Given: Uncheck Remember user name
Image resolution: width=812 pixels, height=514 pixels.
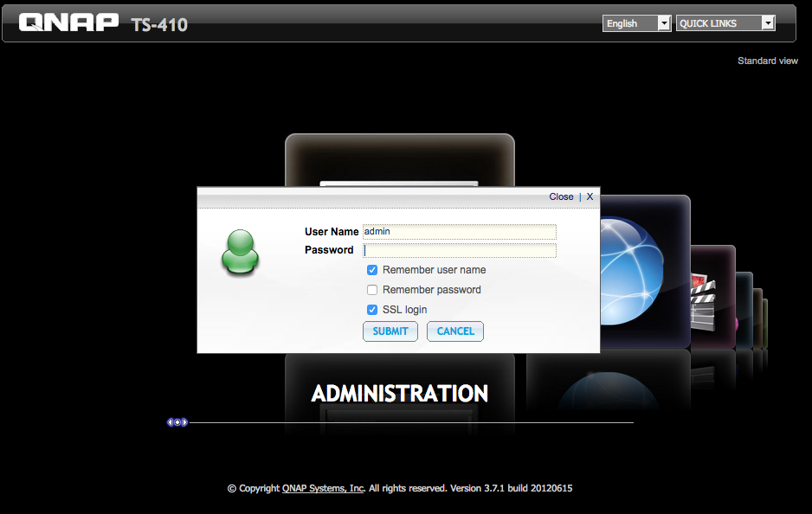Looking at the screenshot, I should tap(372, 270).
